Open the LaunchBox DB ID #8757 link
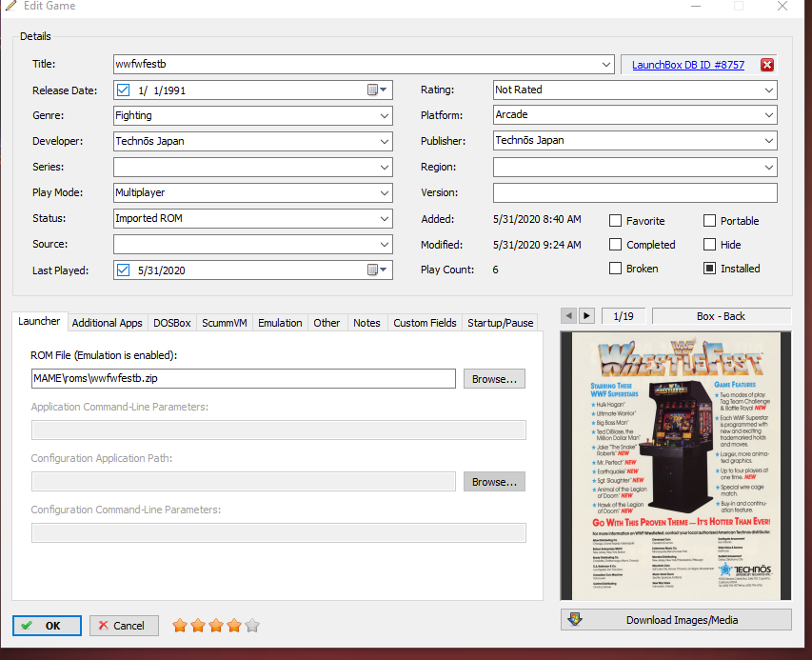812x660 pixels. coord(688,65)
